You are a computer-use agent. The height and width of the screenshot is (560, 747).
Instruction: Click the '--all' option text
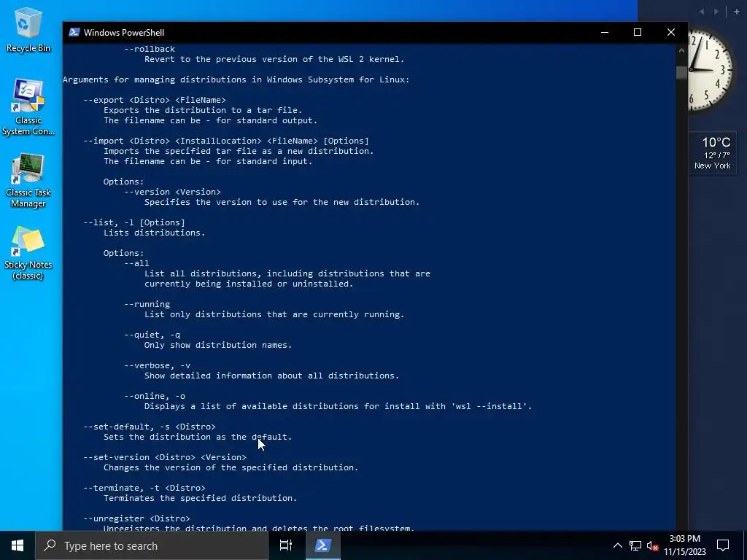(x=136, y=263)
